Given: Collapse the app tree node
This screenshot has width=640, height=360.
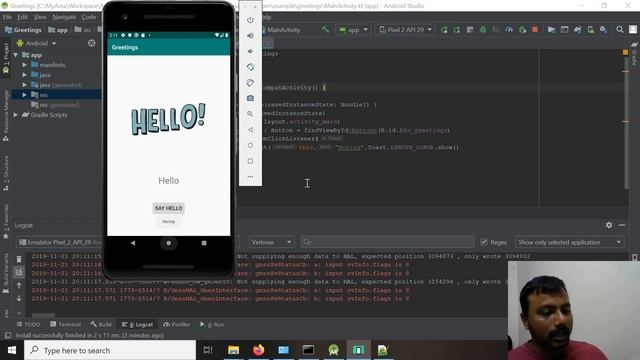Looking at the screenshot, I should [16, 55].
